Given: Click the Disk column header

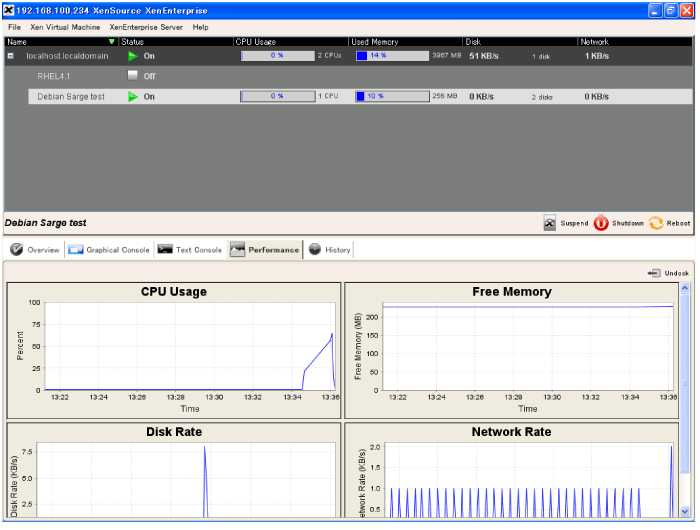Looking at the screenshot, I should pos(520,42).
